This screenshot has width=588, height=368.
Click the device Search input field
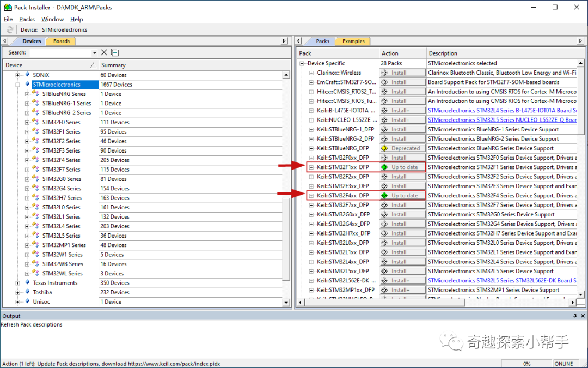point(60,53)
